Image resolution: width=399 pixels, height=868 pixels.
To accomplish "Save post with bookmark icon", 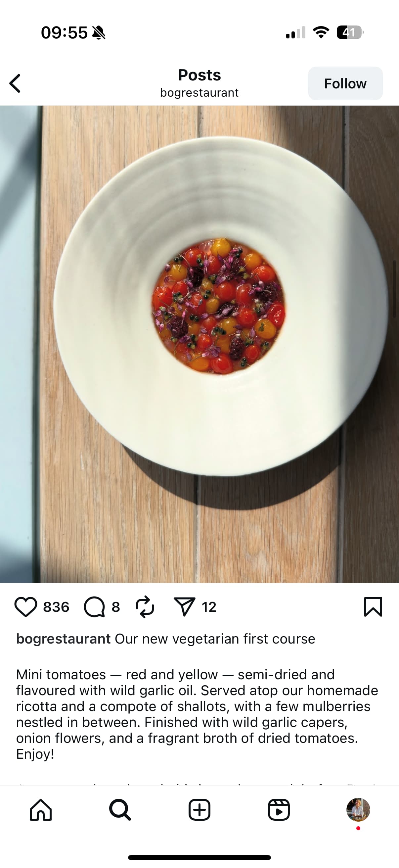I will (x=373, y=607).
